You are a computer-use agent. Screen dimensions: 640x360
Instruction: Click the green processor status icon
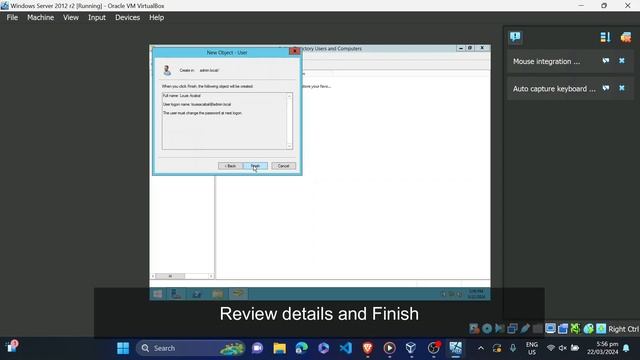[576, 329]
